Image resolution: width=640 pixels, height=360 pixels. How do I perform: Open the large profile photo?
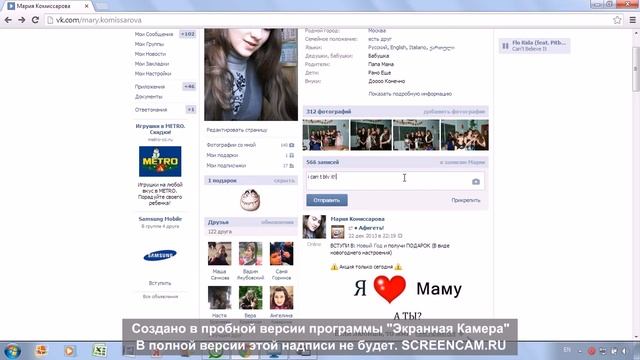tap(251, 74)
